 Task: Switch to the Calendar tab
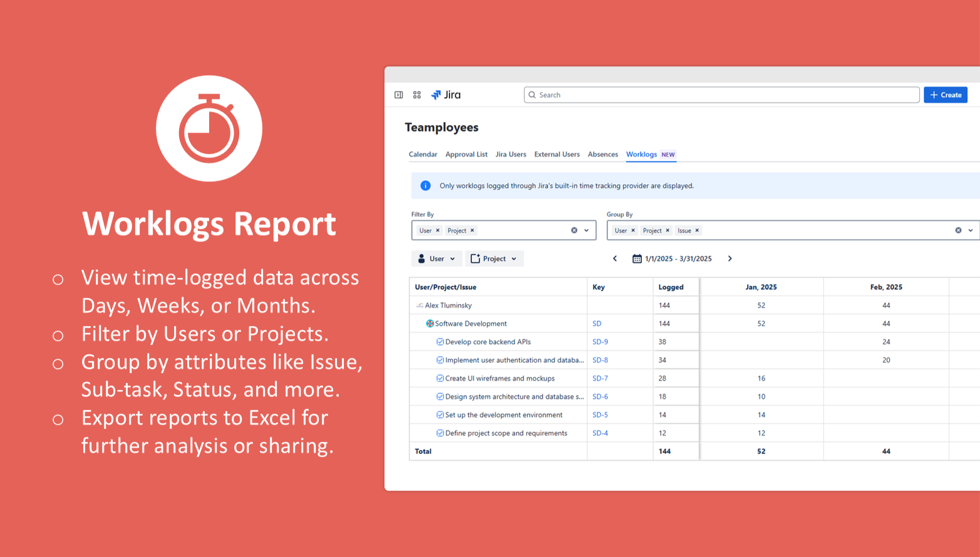tap(423, 155)
